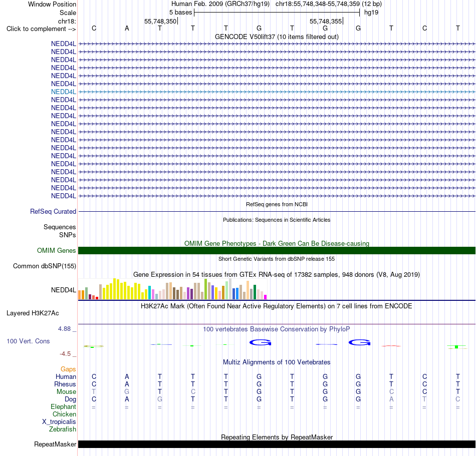476x456 pixels.
Task: Open 'Publications: Sequences in Scientific Articles' title
Action: 277,220
